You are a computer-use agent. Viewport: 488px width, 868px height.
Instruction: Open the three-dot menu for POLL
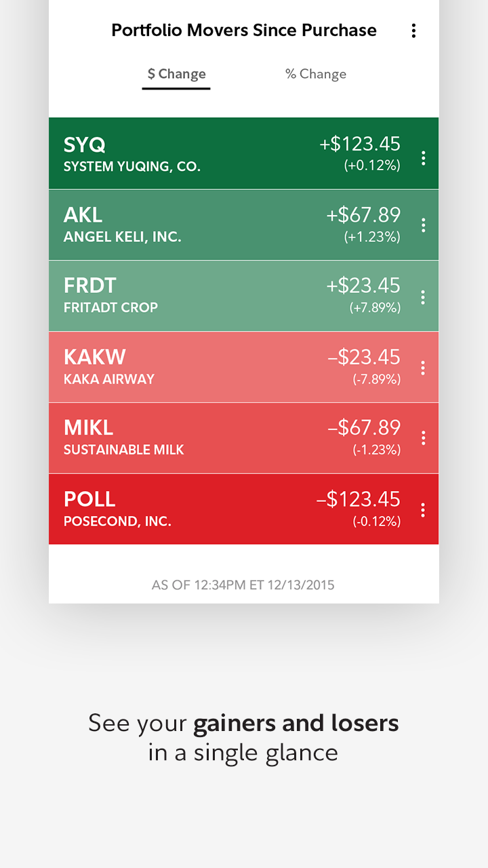[x=423, y=510]
